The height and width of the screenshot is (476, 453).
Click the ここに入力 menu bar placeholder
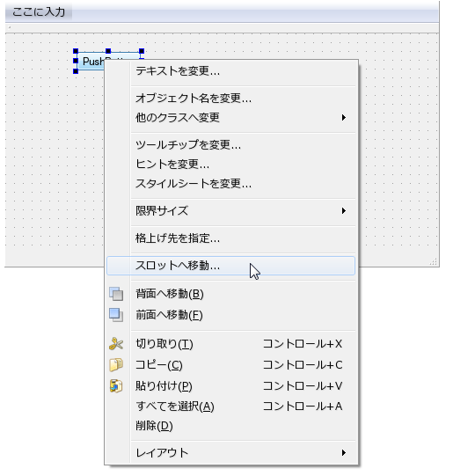coord(39,12)
